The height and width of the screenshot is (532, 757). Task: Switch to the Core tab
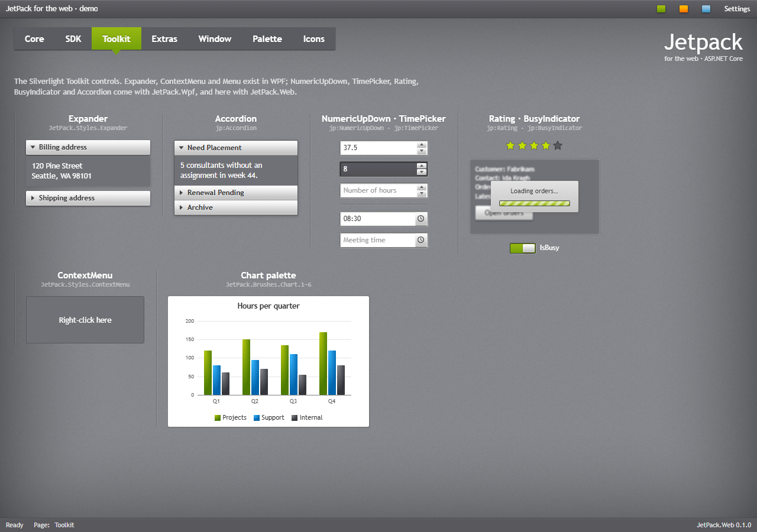pyautogui.click(x=34, y=38)
